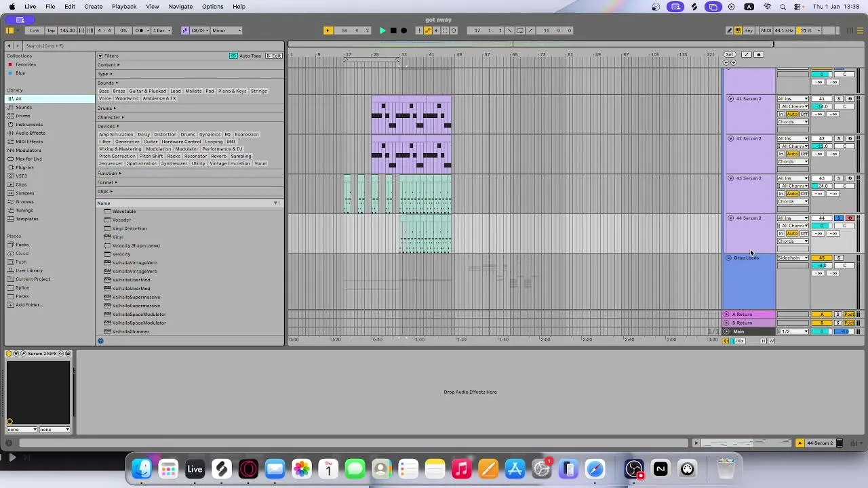Open Finder in the Dock
Screen dimensions: 868x488
pos(142,469)
